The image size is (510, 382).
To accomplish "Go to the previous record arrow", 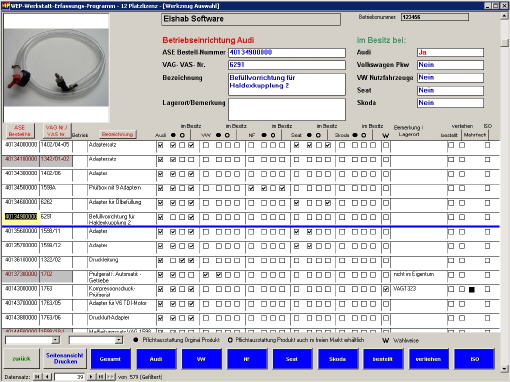I will pyautogui.click(x=47, y=377).
